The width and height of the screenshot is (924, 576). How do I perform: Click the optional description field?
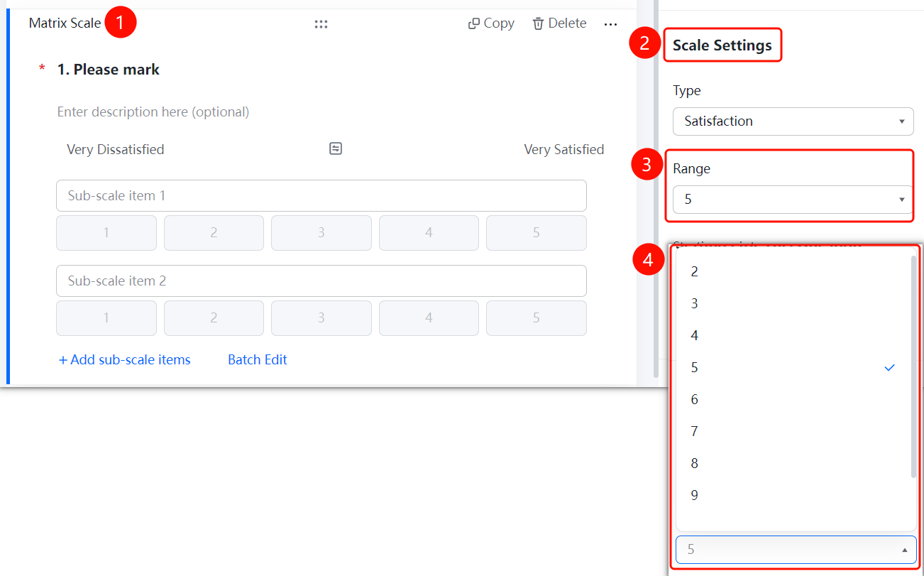pyautogui.click(x=153, y=112)
